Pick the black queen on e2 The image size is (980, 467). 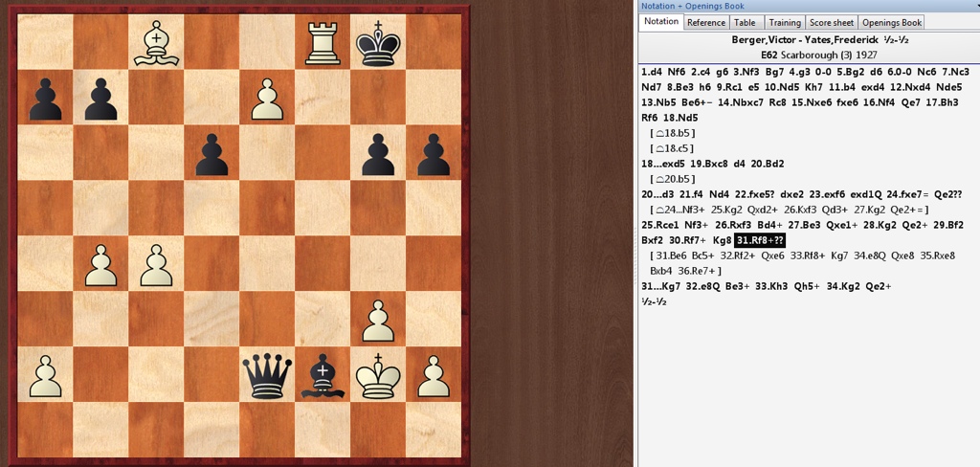(x=267, y=372)
